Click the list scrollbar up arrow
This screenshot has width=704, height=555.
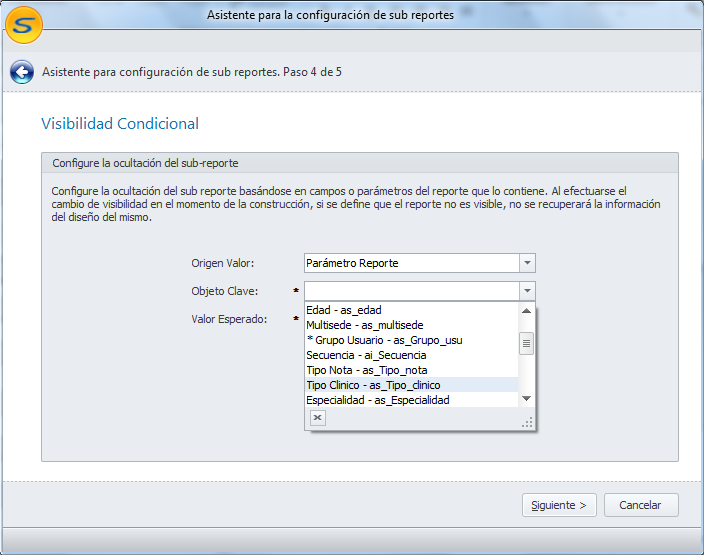click(527, 310)
